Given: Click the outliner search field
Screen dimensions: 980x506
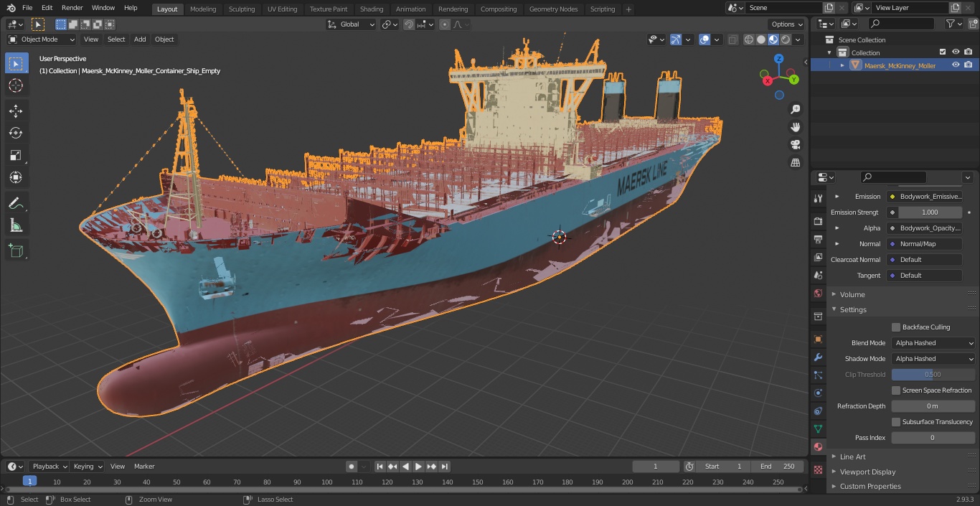Looking at the screenshot, I should pos(901,24).
